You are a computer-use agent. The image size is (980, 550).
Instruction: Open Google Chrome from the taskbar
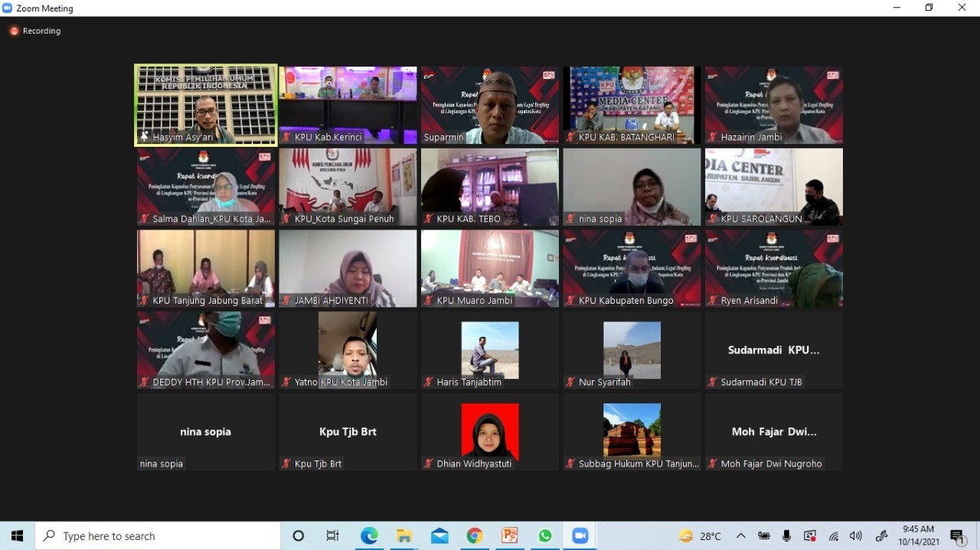pos(475,536)
